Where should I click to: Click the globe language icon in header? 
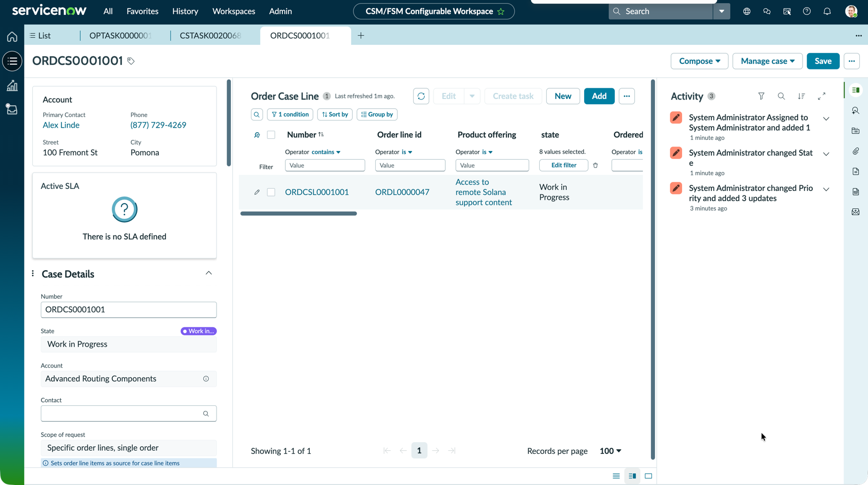pos(746,11)
